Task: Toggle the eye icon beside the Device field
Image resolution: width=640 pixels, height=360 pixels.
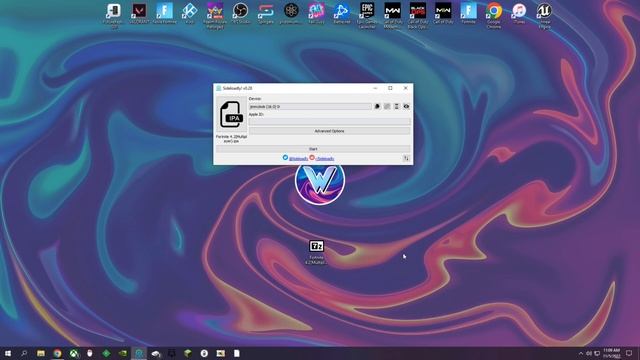Action: (x=406, y=107)
